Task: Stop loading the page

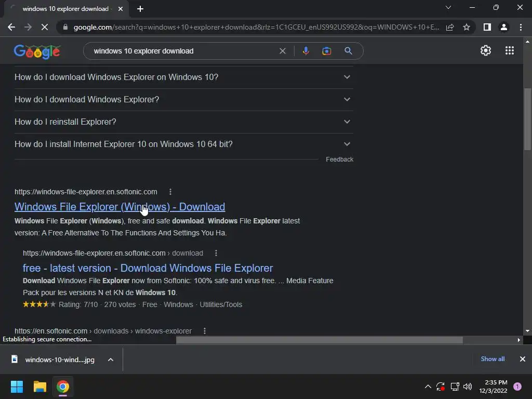Action: click(x=45, y=27)
